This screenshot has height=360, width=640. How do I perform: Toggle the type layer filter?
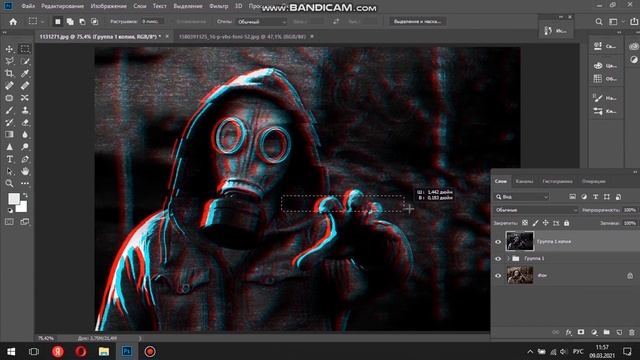tap(596, 197)
